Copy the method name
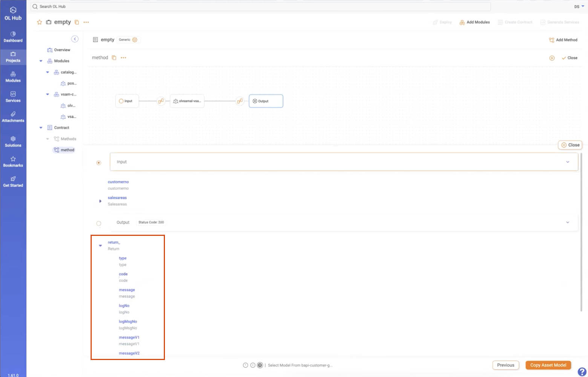 (x=114, y=58)
